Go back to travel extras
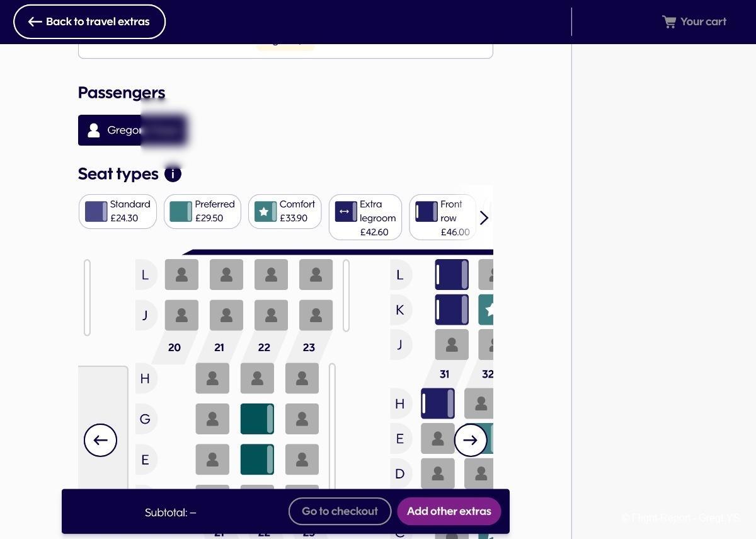The image size is (756, 539). pyautogui.click(x=89, y=22)
